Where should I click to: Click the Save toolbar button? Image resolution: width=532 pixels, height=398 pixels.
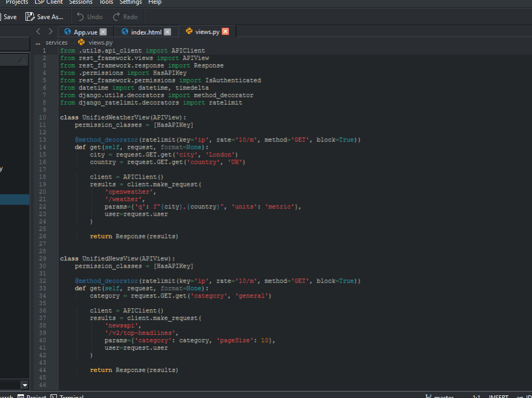[9, 17]
